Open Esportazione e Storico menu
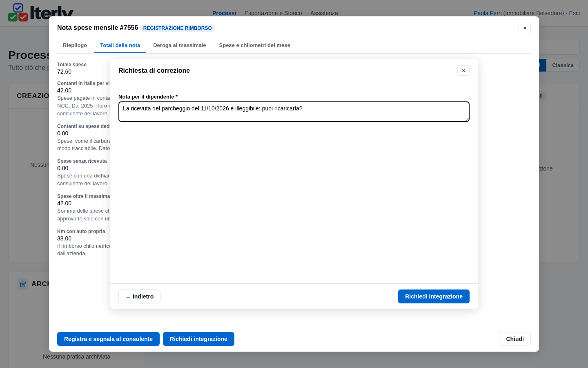 pos(273,13)
